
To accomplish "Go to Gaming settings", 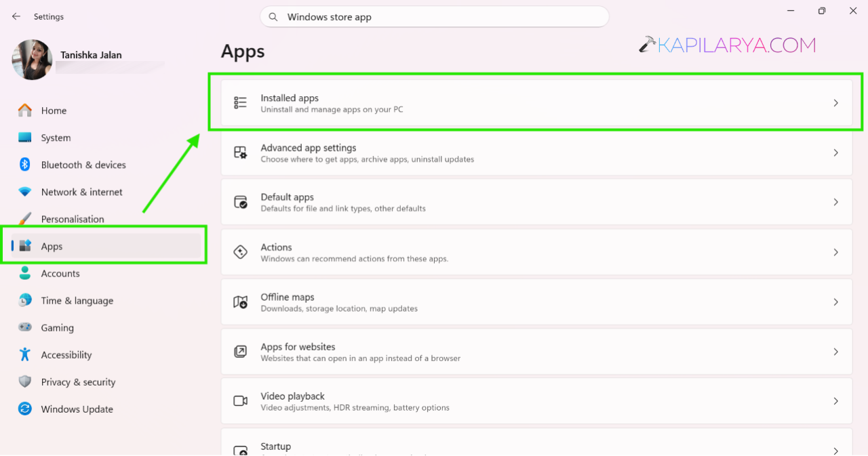I will [x=107, y=327].
